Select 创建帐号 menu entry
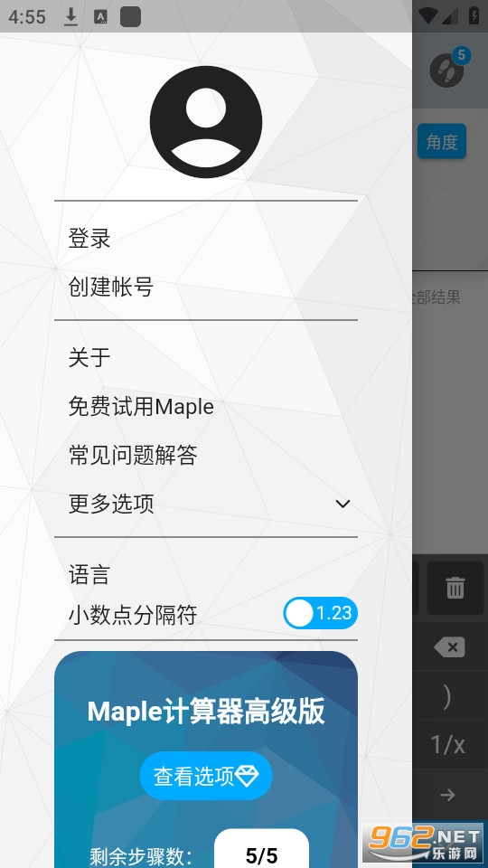The image size is (488, 868). 110,287
